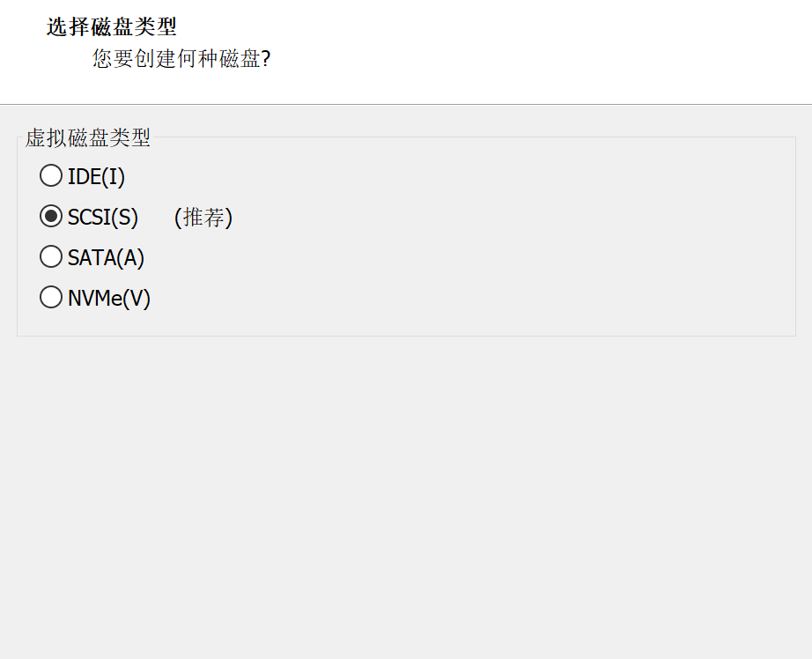This screenshot has height=659, width=812.
Task: Choose IDE as the virtual disk type
Action: pyautogui.click(x=51, y=176)
